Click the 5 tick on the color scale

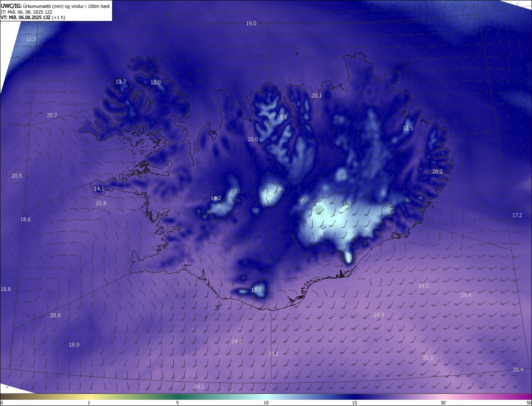click(177, 403)
